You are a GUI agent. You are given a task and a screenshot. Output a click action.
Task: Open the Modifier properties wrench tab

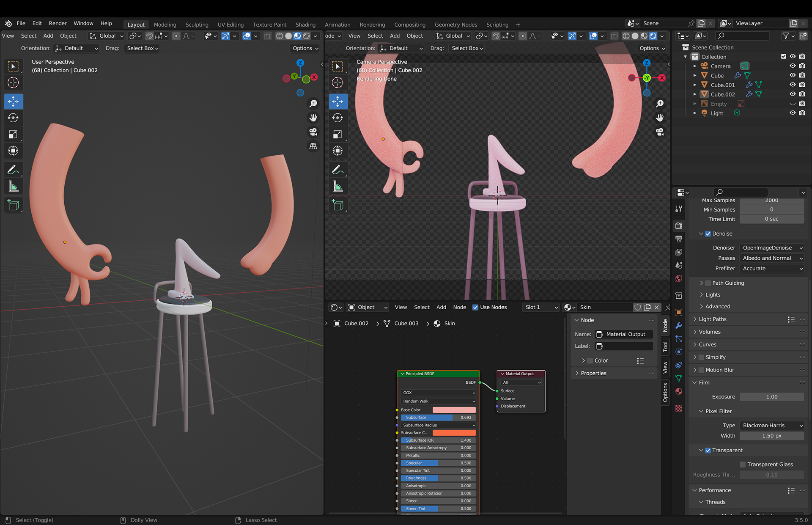point(679,325)
